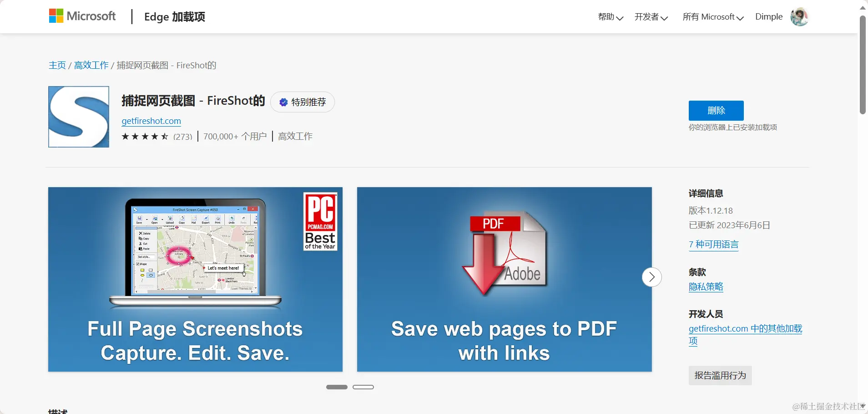868x414 pixels.
Task: Click the 已更新 2023年6月6日 text
Action: (x=729, y=225)
